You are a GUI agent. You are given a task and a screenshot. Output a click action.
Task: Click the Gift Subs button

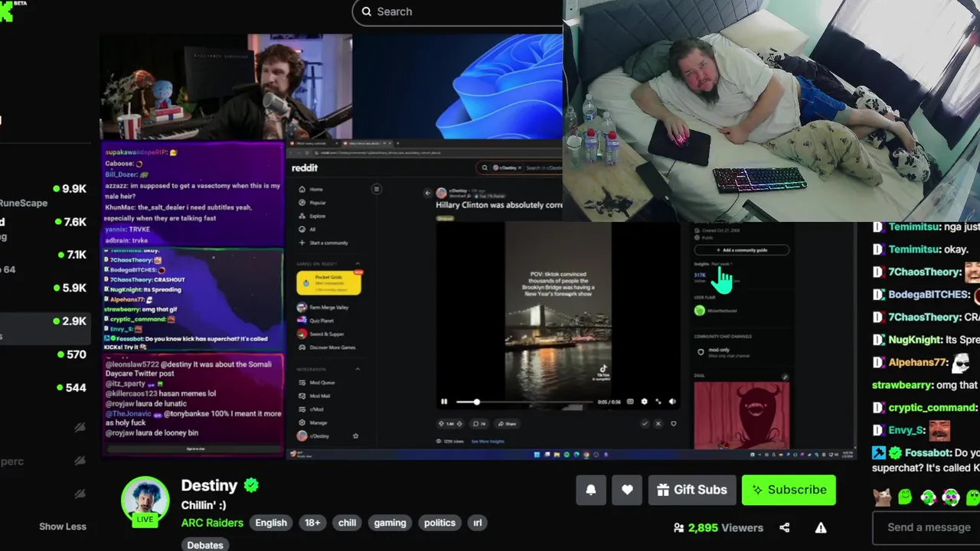[692, 490]
